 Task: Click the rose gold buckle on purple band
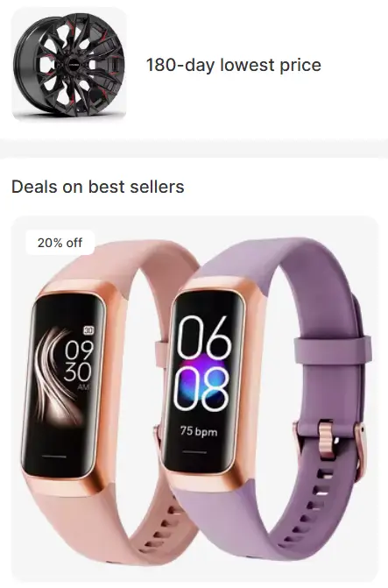[328, 440]
